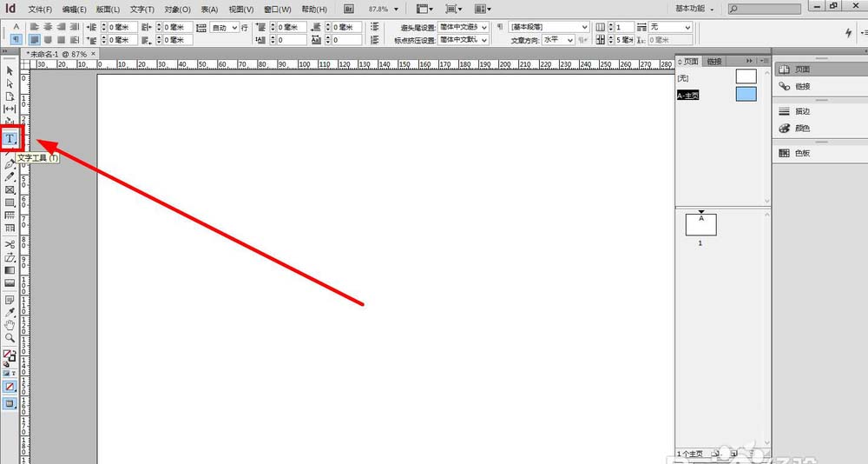Screen dimensions: 868x464
Task: Select the Pencil tool
Action: pos(10,177)
